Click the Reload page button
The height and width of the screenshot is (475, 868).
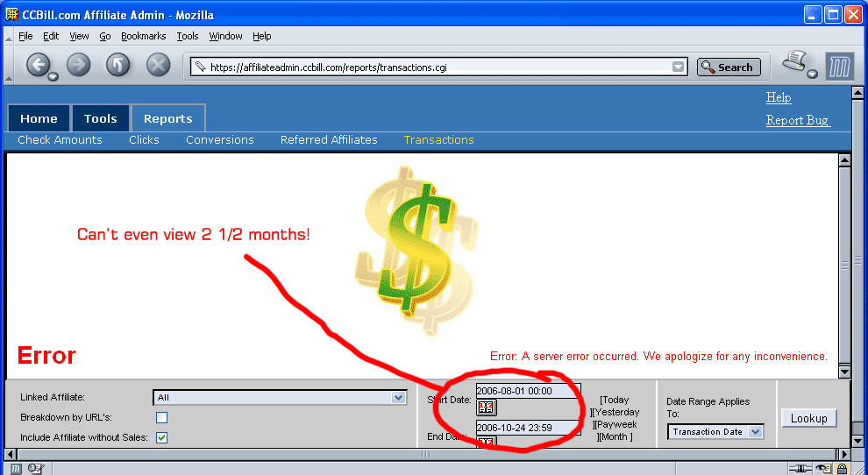click(x=117, y=66)
